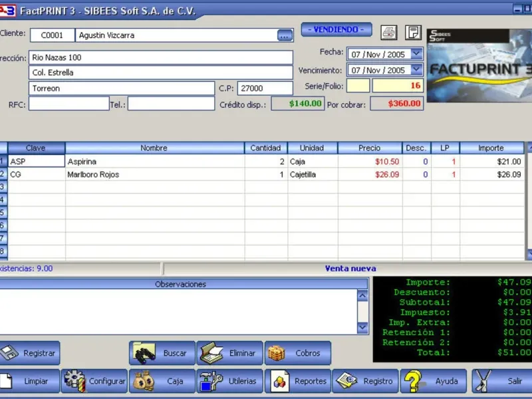
Task: Select the Aspirina name cell
Action: tap(155, 162)
